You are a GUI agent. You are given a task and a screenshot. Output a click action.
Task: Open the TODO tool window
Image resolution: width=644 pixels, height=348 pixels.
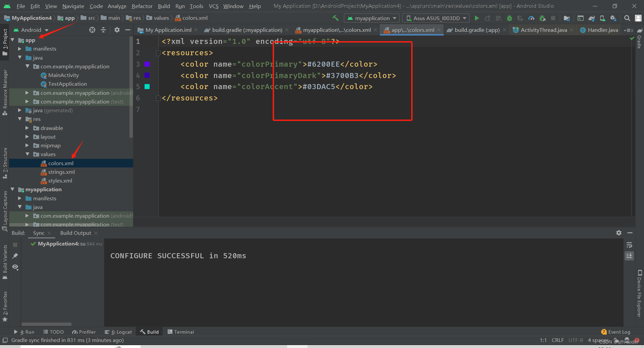click(53, 332)
